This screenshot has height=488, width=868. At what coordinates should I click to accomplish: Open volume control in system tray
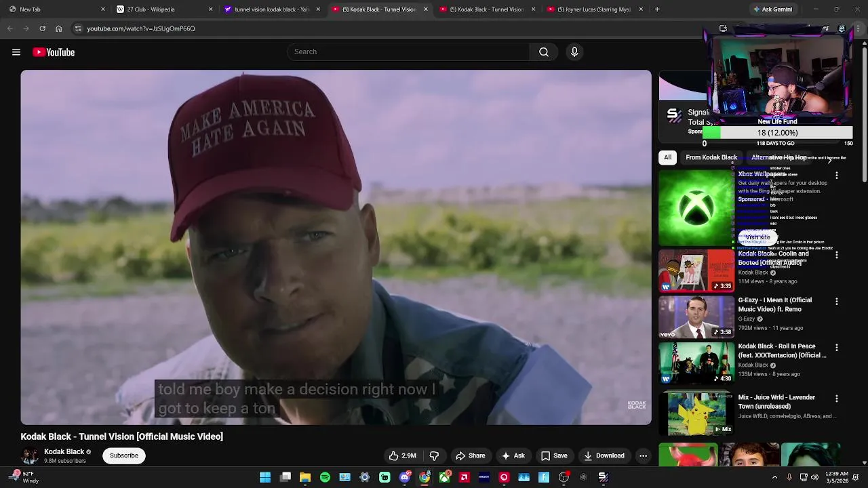tap(816, 477)
